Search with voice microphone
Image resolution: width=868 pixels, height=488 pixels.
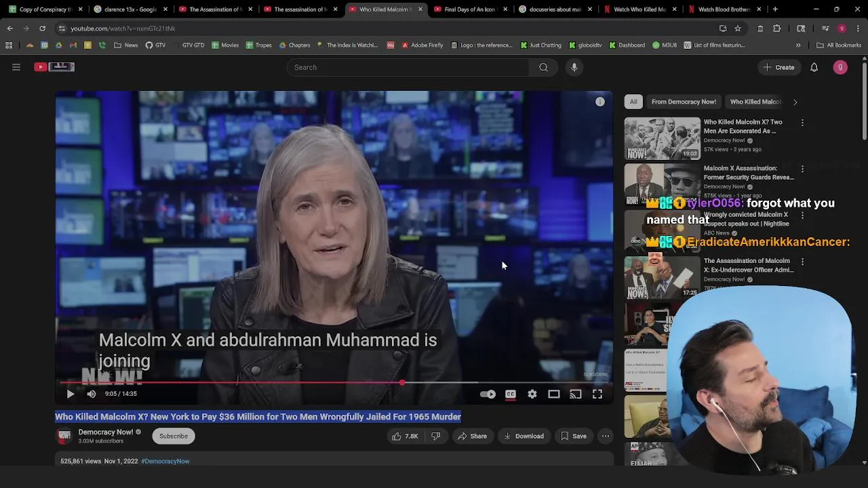[574, 67]
